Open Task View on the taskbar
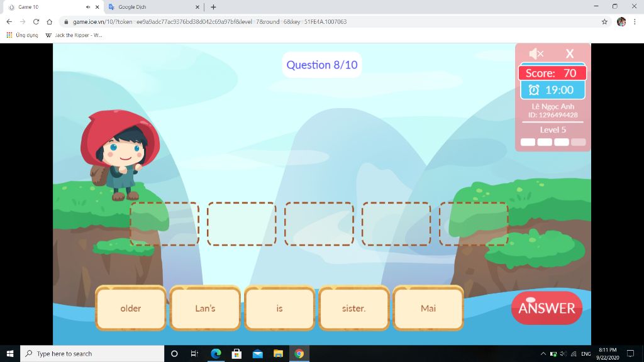 (x=194, y=353)
